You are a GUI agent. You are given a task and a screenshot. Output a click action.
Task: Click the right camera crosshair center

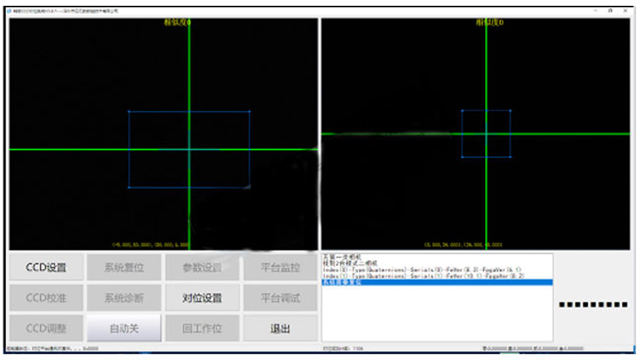[485, 134]
